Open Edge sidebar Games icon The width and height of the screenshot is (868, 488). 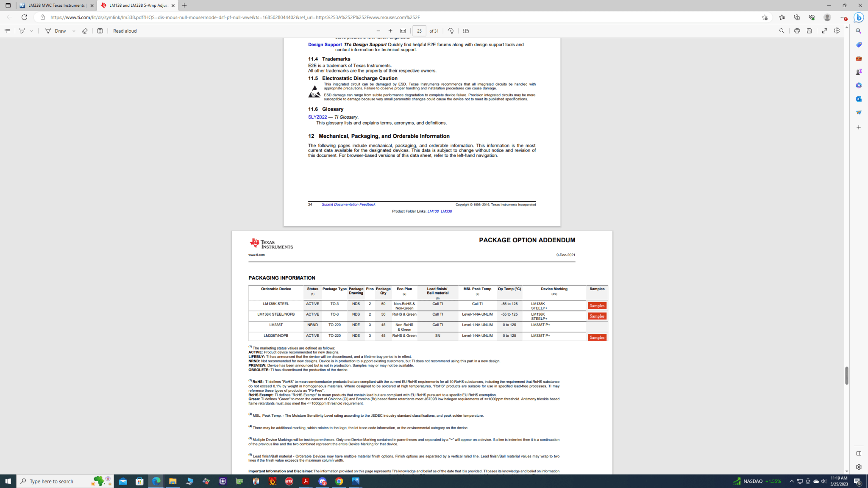[x=859, y=72]
